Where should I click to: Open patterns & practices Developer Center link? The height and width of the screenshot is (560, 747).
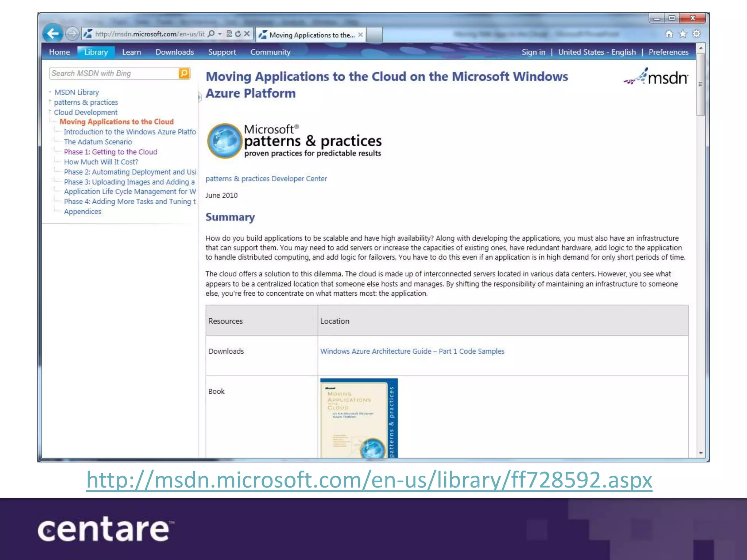pos(266,179)
